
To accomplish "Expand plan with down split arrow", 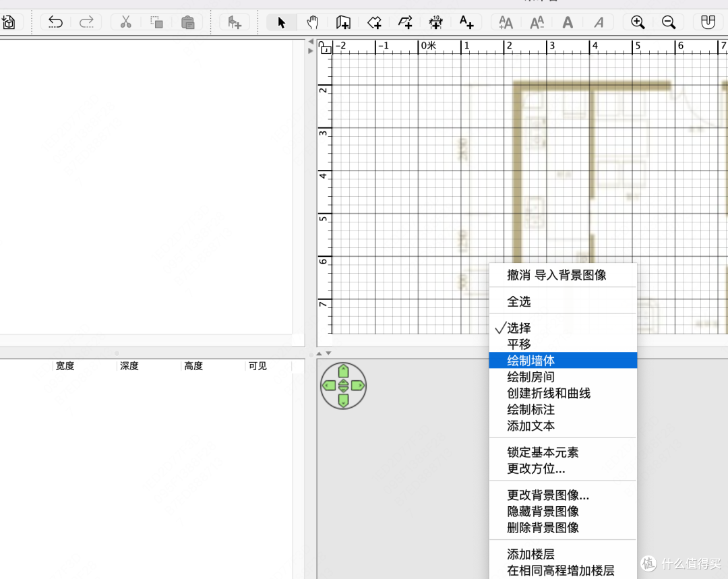I will pyautogui.click(x=329, y=353).
